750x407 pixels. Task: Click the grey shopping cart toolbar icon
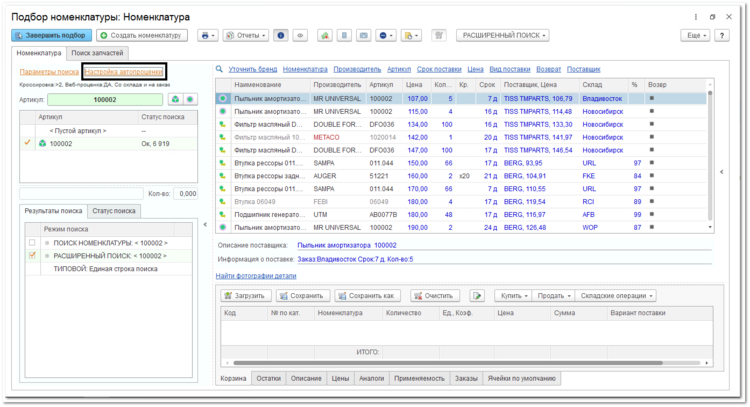(439, 35)
